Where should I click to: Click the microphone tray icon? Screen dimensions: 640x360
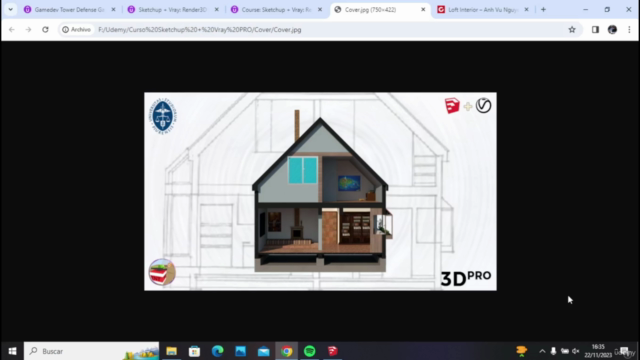click(553, 351)
